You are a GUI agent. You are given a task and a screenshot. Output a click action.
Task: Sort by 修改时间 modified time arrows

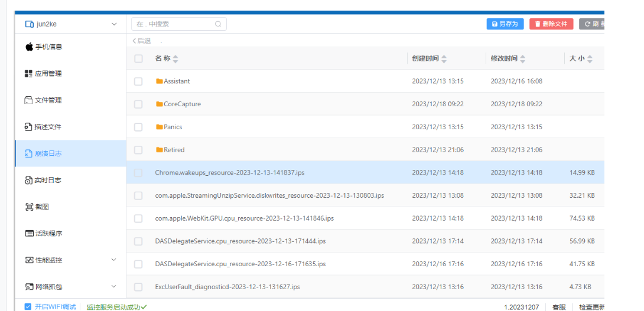[x=522, y=58]
